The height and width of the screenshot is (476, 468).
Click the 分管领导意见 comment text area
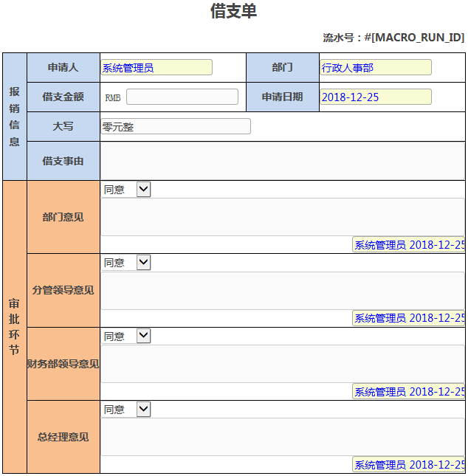pos(283,291)
